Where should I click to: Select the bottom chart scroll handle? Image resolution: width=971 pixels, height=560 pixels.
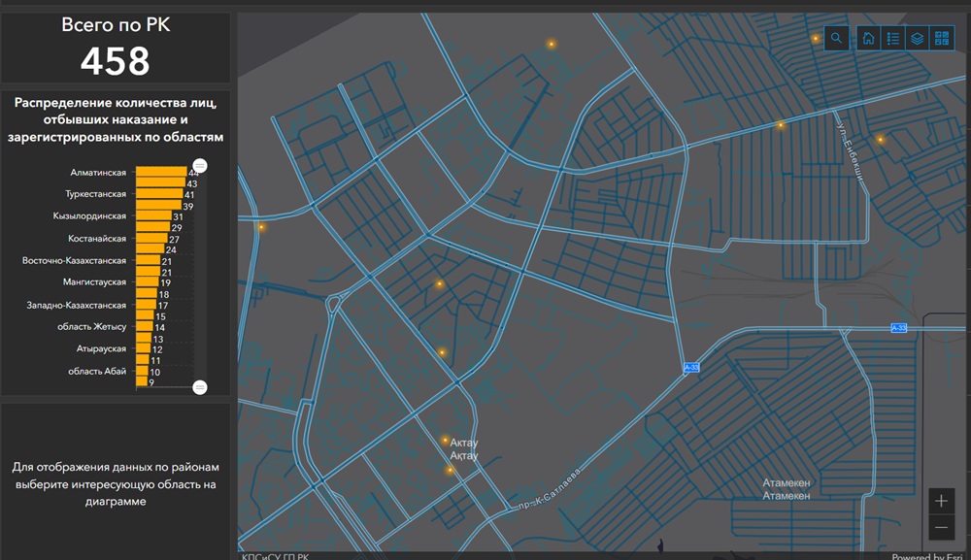(x=200, y=387)
